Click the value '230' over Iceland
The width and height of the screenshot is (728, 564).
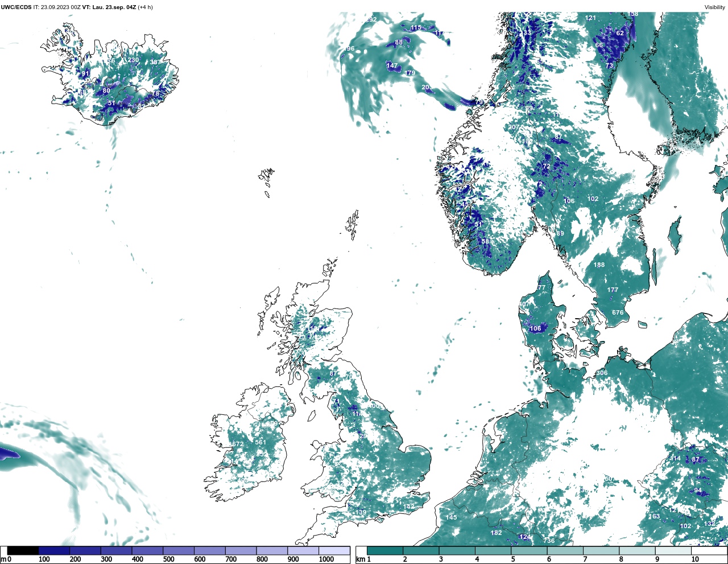coord(133,60)
